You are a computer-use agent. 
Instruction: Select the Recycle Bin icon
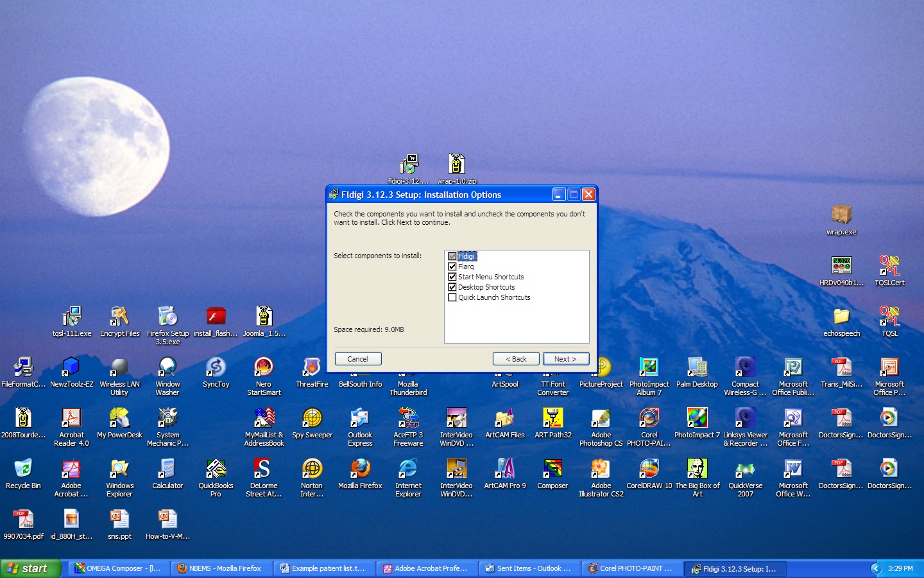23,469
